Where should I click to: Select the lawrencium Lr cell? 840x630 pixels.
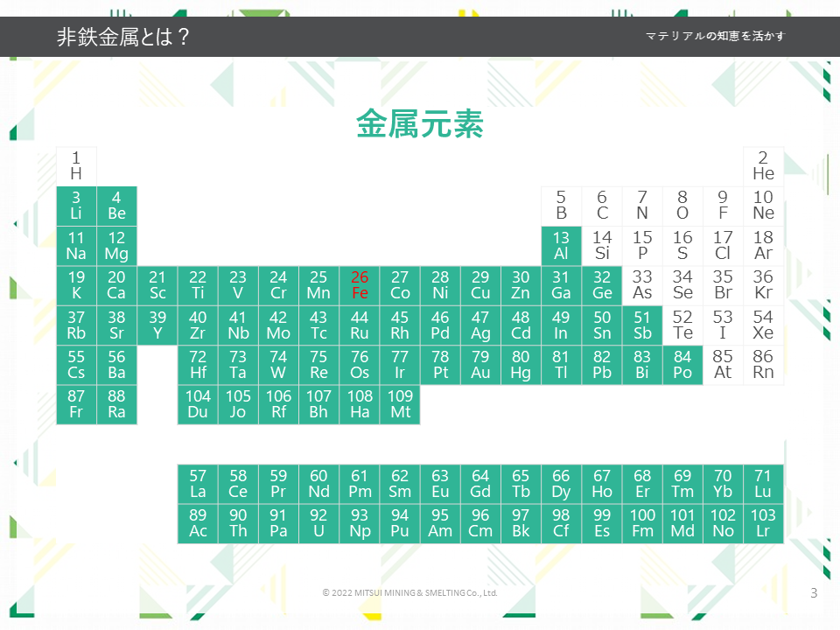pyautogui.click(x=763, y=523)
